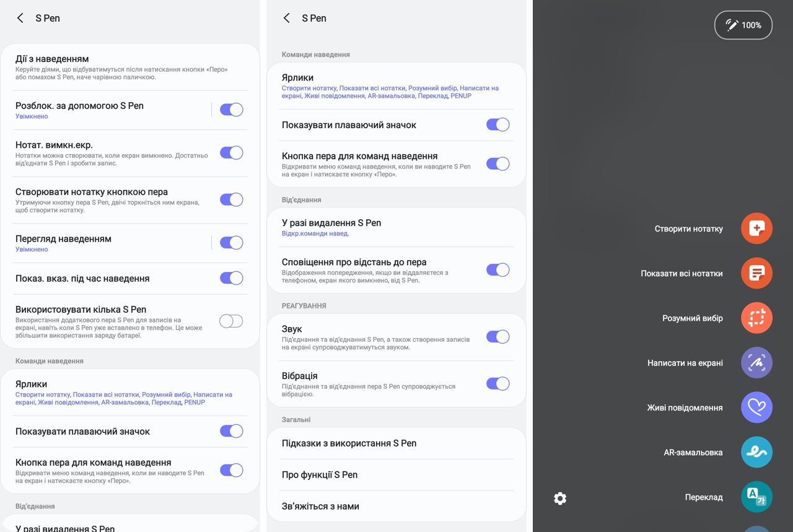Launch the Розумний вибір shortcut icon
Image resolution: width=793 pixels, height=532 pixels.
pyautogui.click(x=756, y=318)
